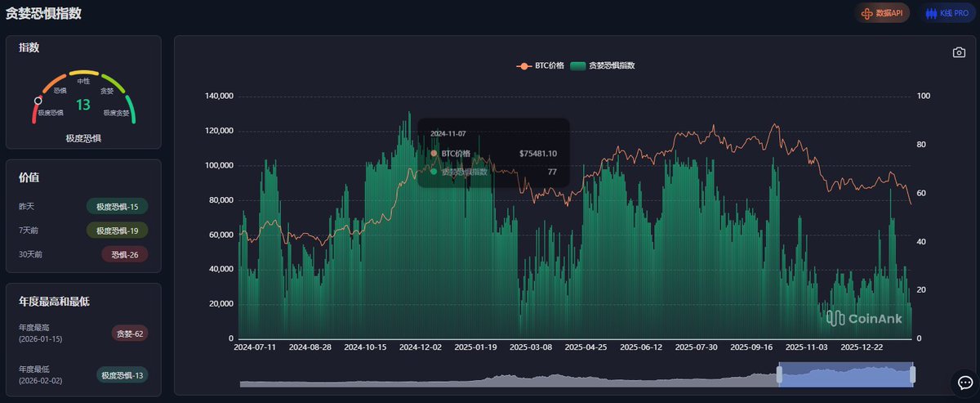
Task: Click the left handle of the range slider
Action: [779, 374]
